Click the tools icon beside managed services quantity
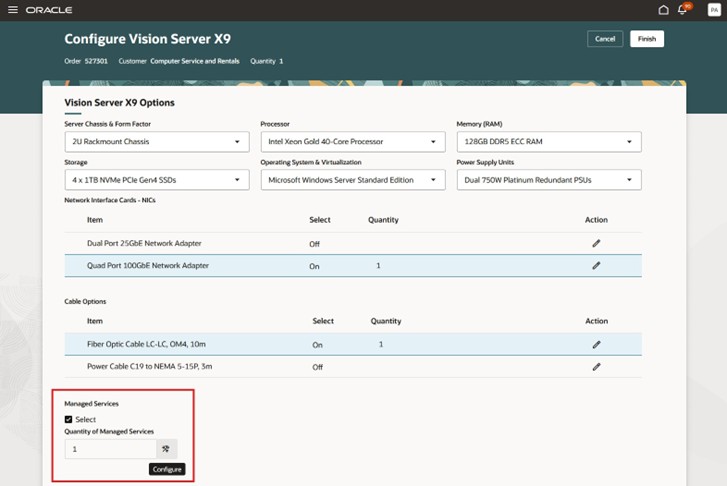This screenshot has width=727, height=486. click(166, 449)
